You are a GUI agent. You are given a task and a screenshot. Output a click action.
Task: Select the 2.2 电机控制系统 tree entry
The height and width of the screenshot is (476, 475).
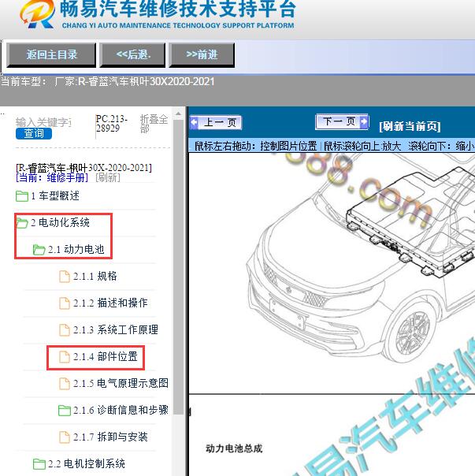click(87, 463)
